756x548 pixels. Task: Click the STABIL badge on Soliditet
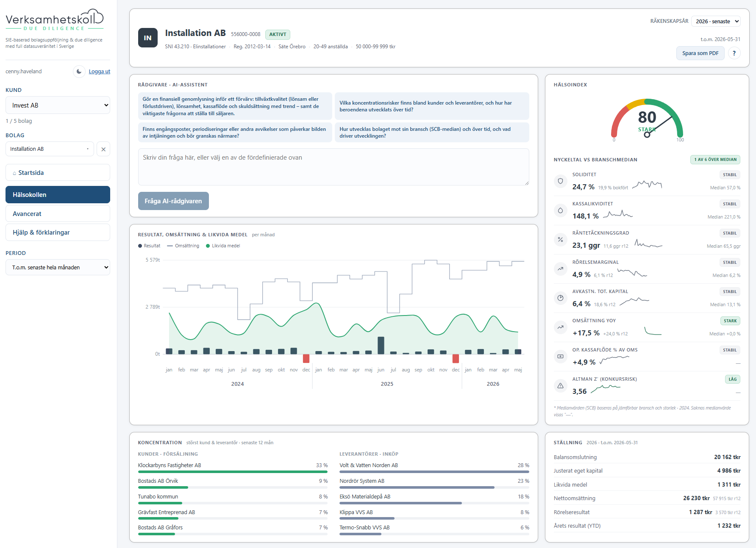point(730,174)
